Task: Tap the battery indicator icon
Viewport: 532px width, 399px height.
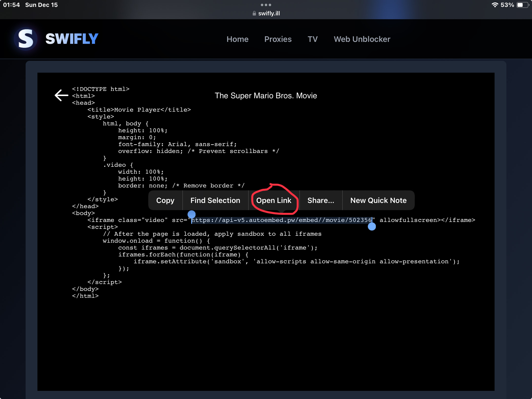Action: click(x=523, y=5)
